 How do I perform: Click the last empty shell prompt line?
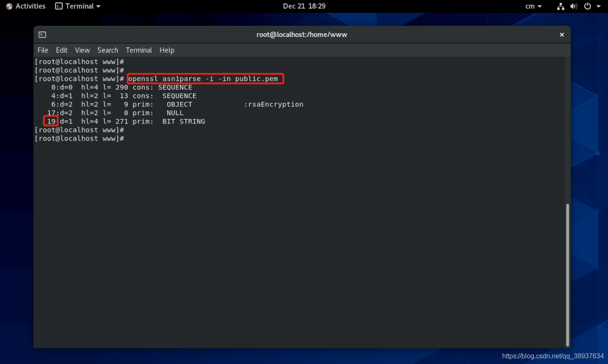click(79, 139)
